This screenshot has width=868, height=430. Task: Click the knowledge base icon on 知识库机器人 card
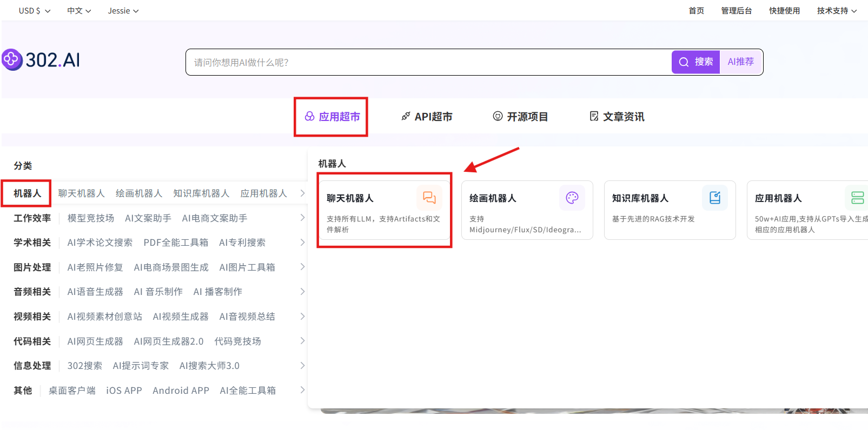[714, 198]
